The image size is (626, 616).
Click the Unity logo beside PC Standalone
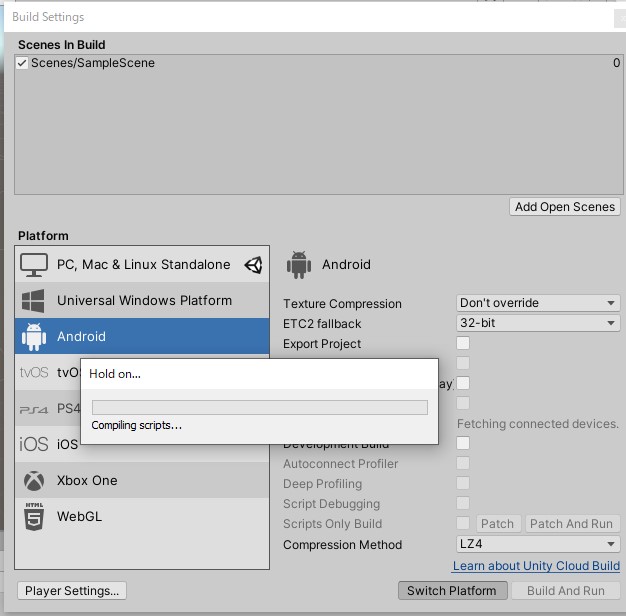point(254,265)
